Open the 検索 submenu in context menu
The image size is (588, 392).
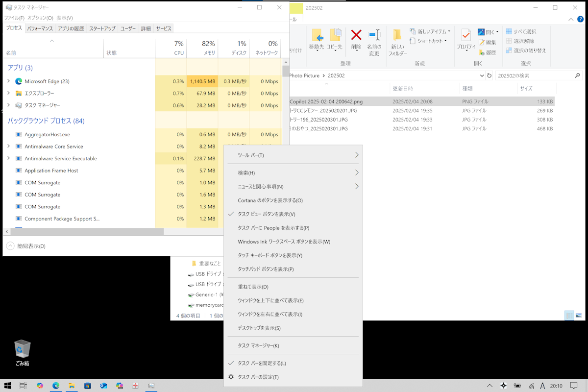(293, 173)
